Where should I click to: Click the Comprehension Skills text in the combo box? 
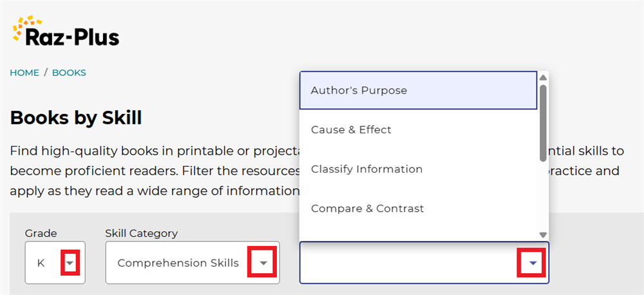pyautogui.click(x=178, y=263)
